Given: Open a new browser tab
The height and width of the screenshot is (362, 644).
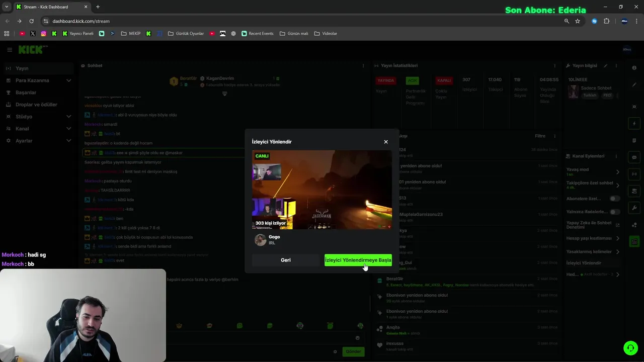Looking at the screenshot, I should click(x=98, y=7).
